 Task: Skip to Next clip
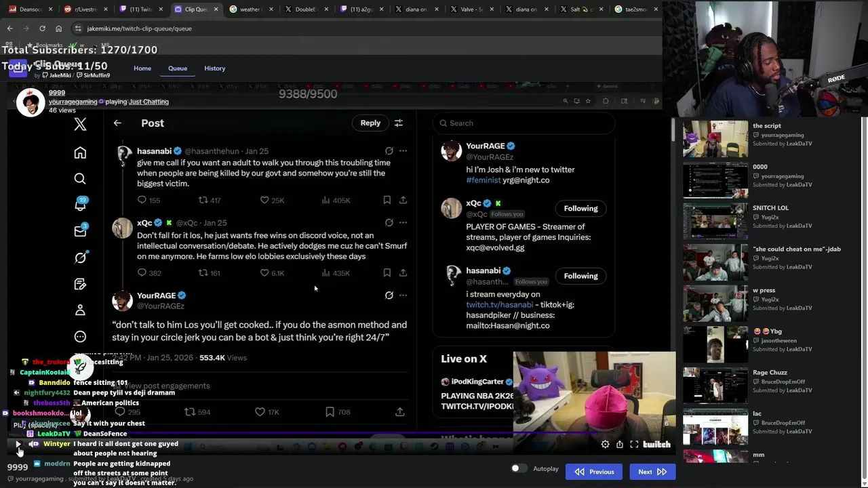tap(652, 472)
